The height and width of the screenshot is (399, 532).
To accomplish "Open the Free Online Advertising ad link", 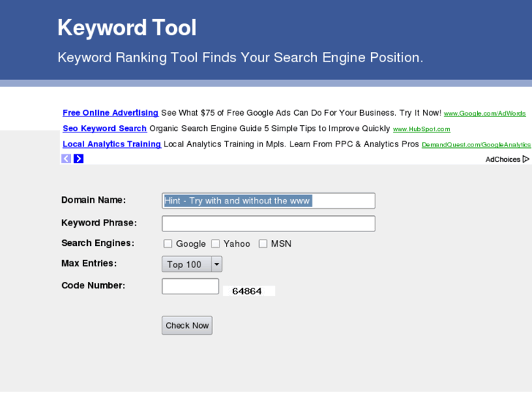I will pos(110,113).
